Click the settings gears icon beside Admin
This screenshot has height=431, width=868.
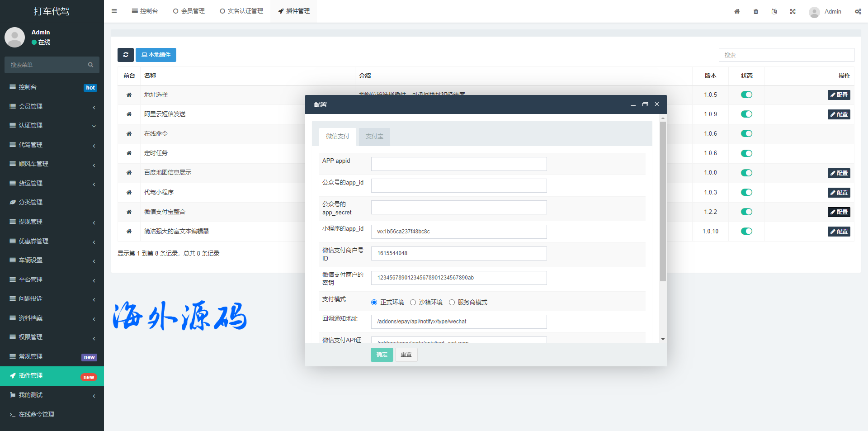click(x=858, y=12)
